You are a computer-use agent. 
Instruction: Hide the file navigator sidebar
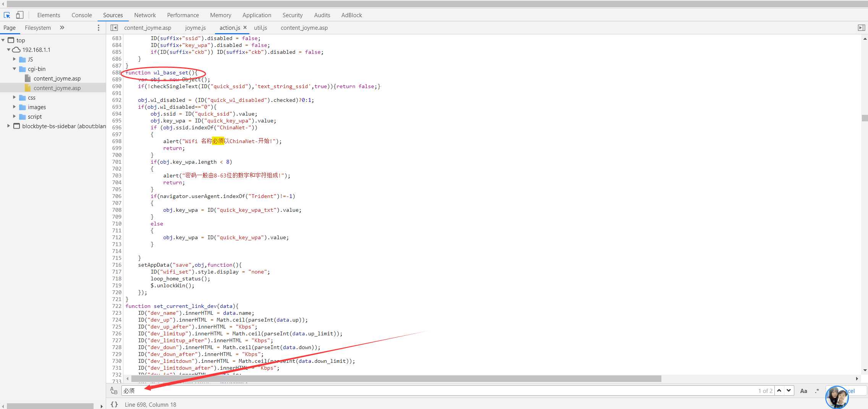pyautogui.click(x=114, y=28)
